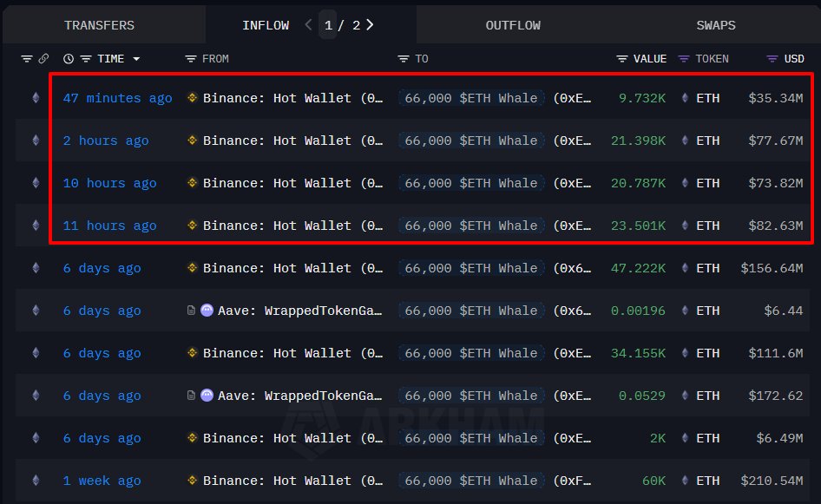Open the chain filter icon in header
This screenshot has height=504, width=821.
click(27, 59)
